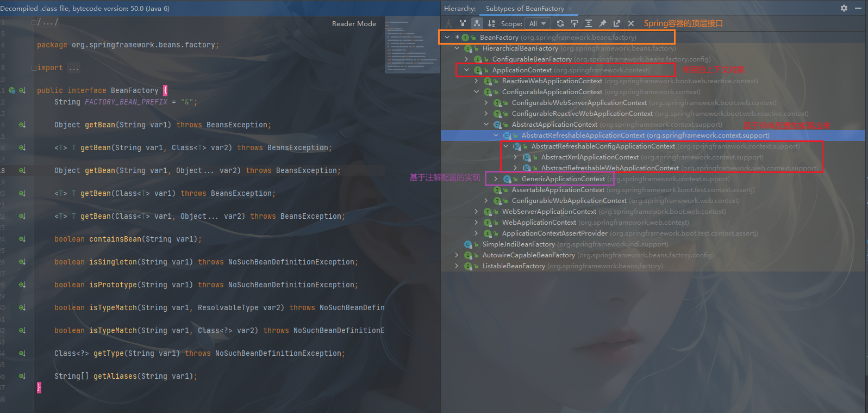Click gutter icon beside getType method
Viewport: 868px width, 413px height.
point(22,353)
